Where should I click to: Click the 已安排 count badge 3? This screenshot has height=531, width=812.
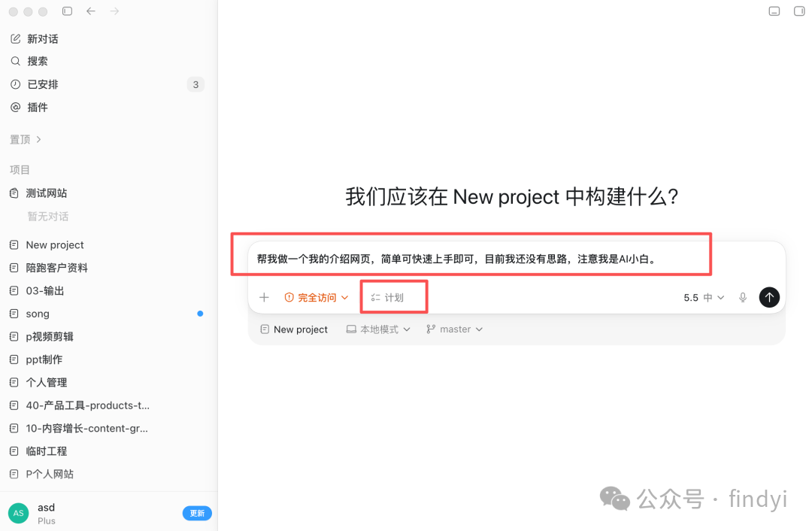point(195,84)
